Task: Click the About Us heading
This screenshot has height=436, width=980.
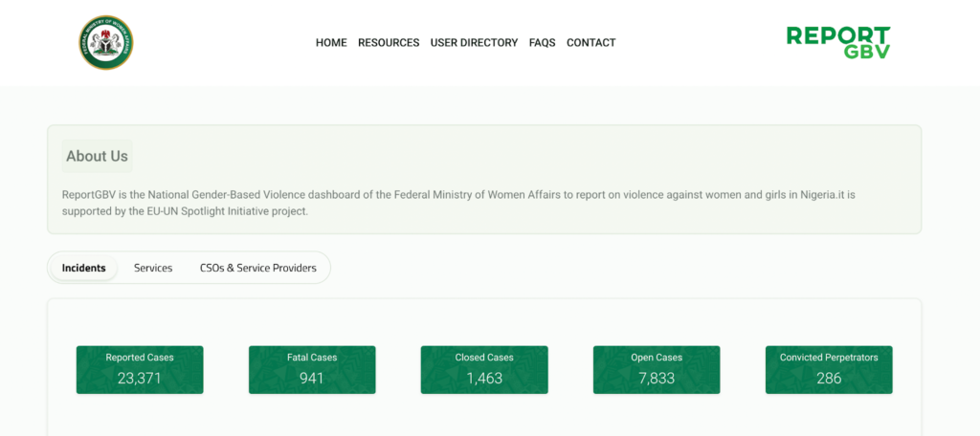Action: pos(97,156)
